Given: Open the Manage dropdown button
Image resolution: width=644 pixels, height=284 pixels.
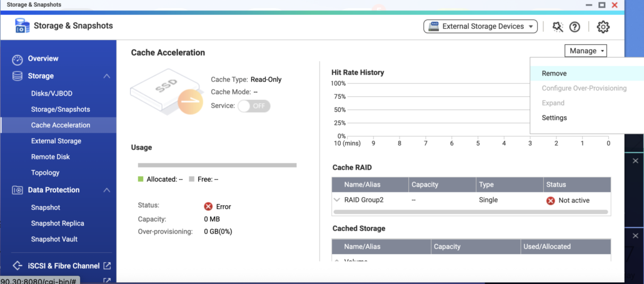Looking at the screenshot, I should coord(586,51).
